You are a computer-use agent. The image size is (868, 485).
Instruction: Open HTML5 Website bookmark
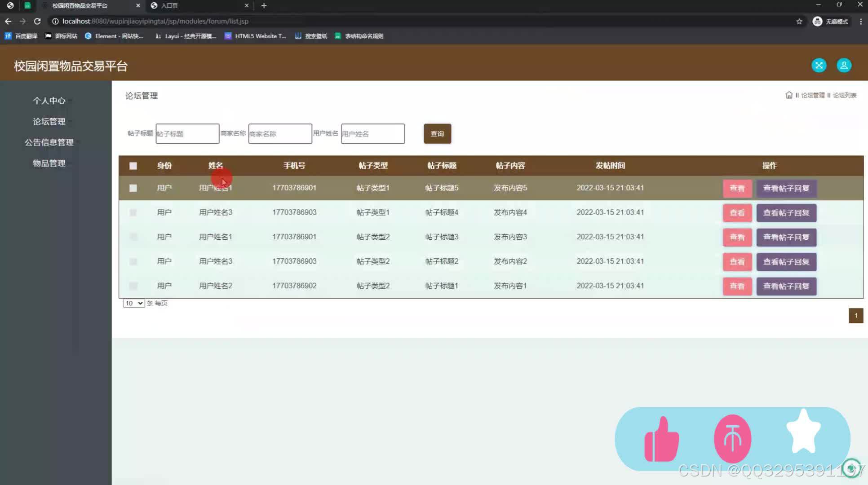(x=255, y=36)
